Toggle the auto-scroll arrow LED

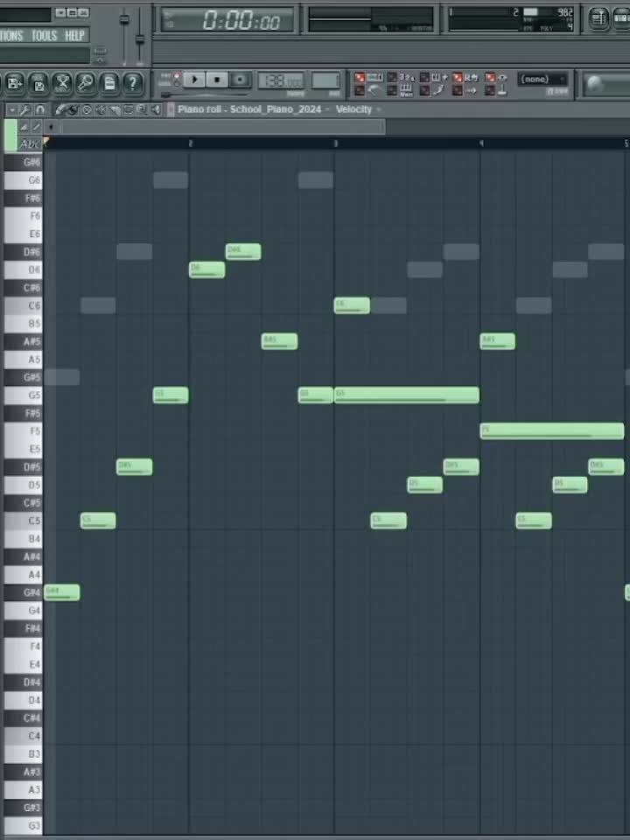pyautogui.click(x=457, y=90)
